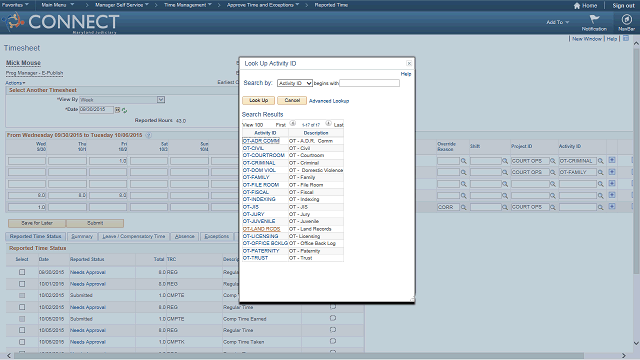Click green refresh icon beside Date field
Screen dimensions: 640x360
(124, 110)
